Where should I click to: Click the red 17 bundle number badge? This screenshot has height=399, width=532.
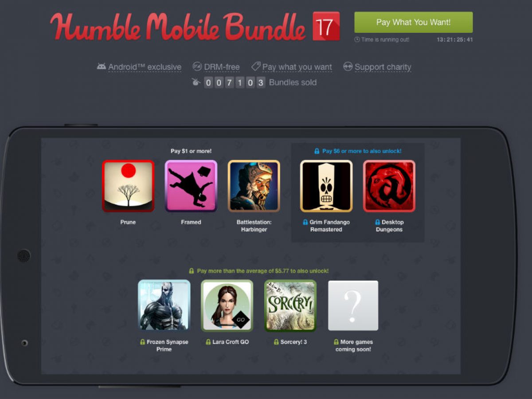tap(326, 26)
